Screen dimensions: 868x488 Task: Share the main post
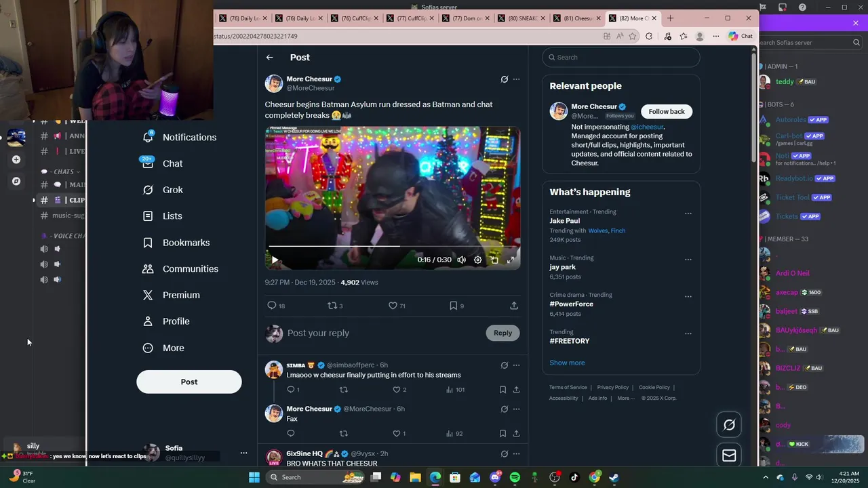tap(514, 306)
